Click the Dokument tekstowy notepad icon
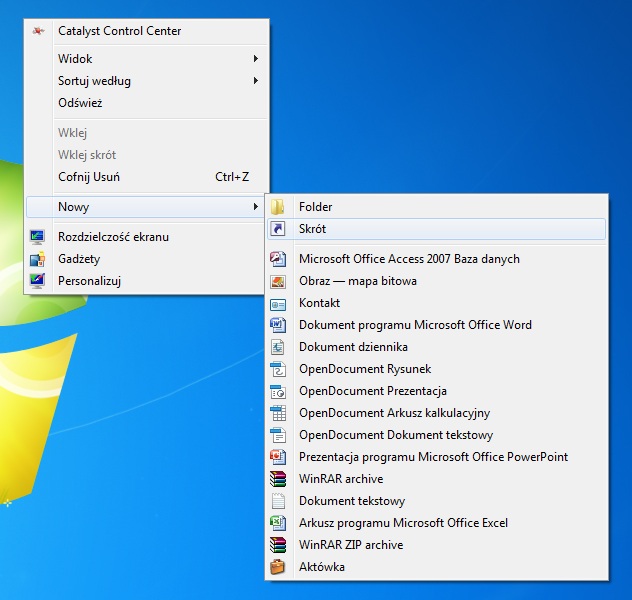Image resolution: width=632 pixels, height=600 pixels. pyautogui.click(x=278, y=501)
